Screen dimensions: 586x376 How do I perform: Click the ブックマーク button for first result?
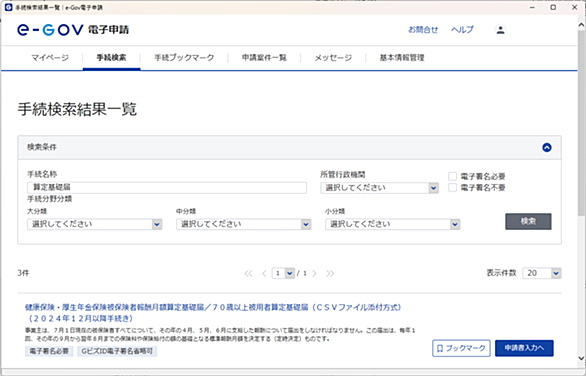(x=461, y=348)
